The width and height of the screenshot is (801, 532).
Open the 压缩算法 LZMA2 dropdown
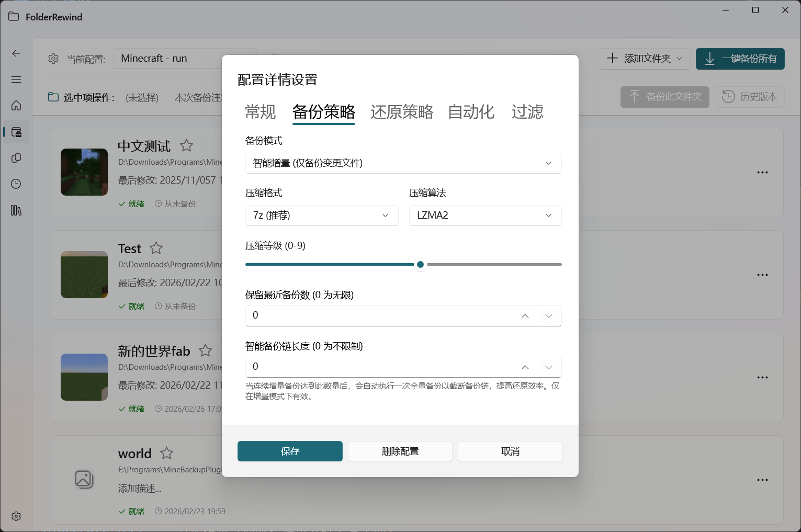click(x=484, y=215)
